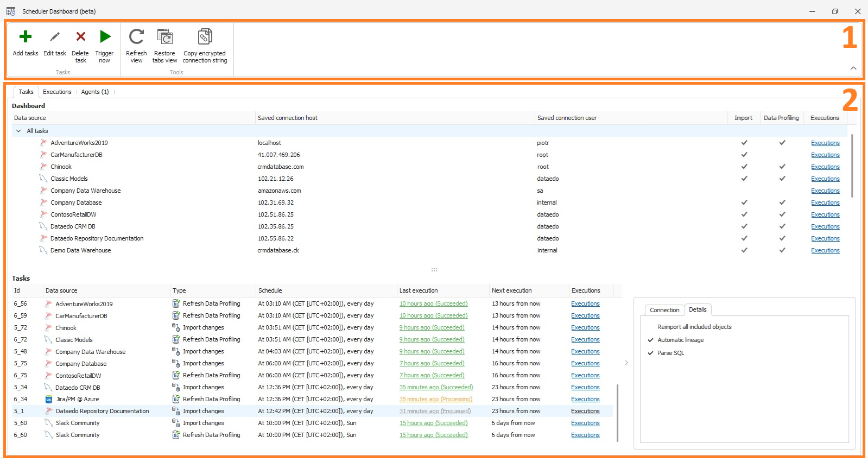Click Import checkmark for Company Database
This screenshot has height=462, width=868.
(744, 202)
